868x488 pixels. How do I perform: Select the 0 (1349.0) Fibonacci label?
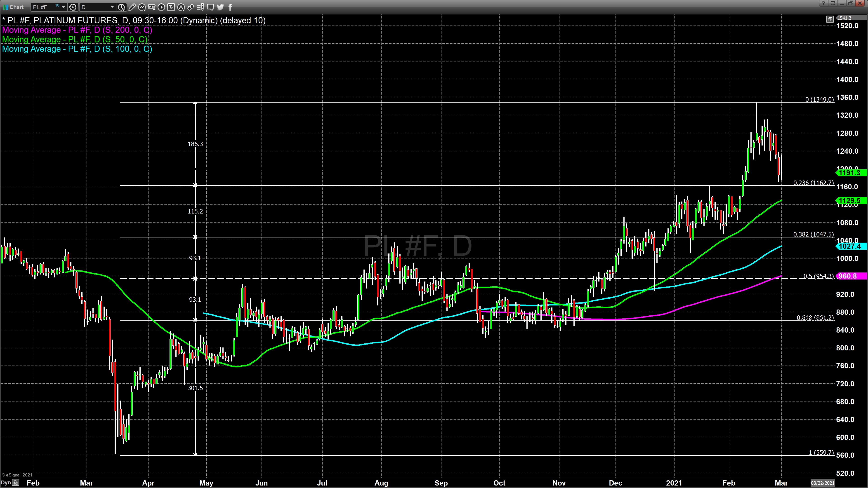[x=819, y=99]
